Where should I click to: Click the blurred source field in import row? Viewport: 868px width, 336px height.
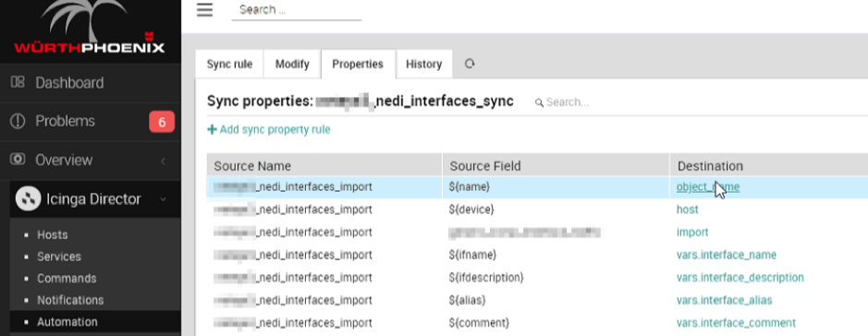point(525,232)
